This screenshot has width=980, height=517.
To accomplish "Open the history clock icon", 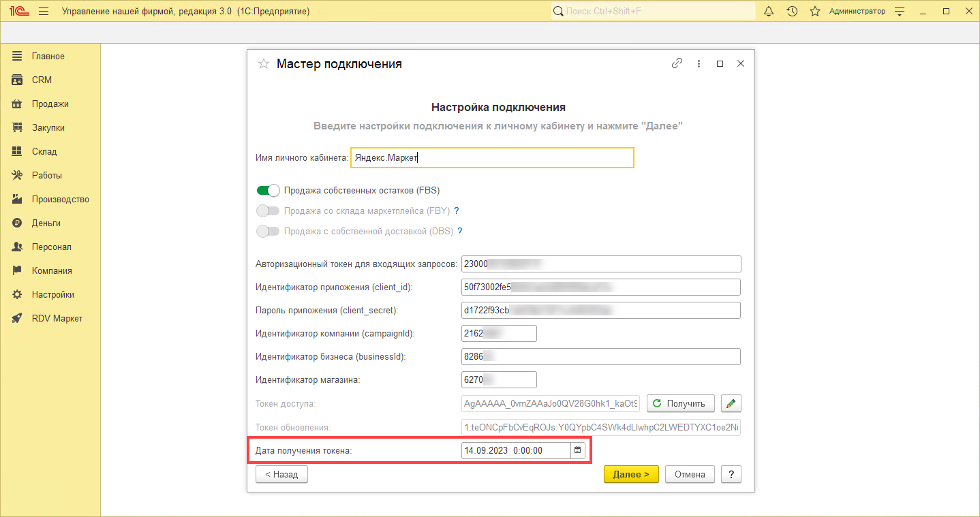I will pyautogui.click(x=791, y=12).
